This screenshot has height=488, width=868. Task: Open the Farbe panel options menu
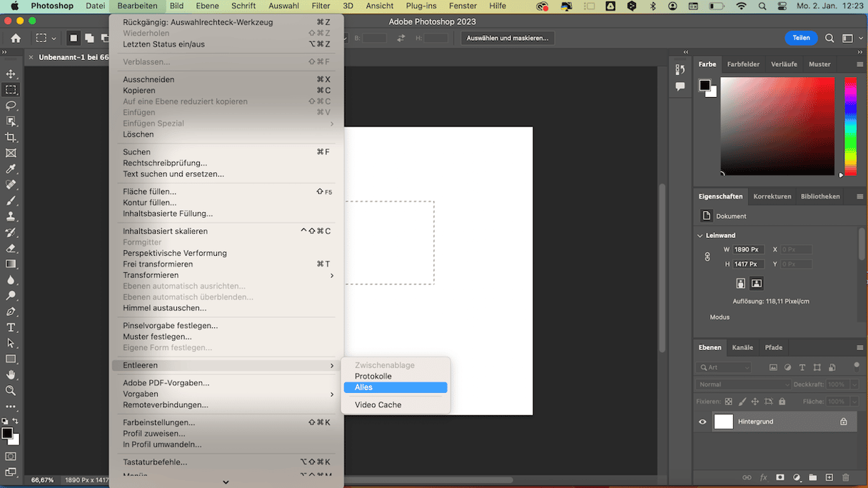tap(859, 64)
